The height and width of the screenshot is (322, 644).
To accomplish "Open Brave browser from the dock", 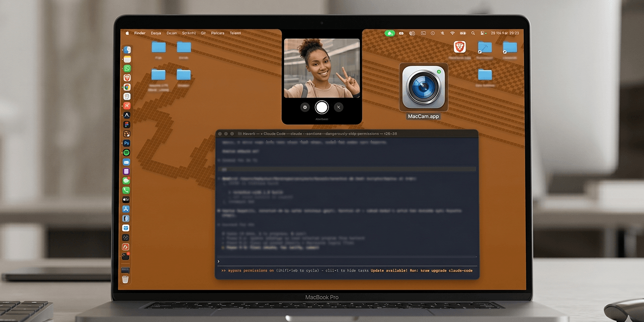I will (127, 77).
